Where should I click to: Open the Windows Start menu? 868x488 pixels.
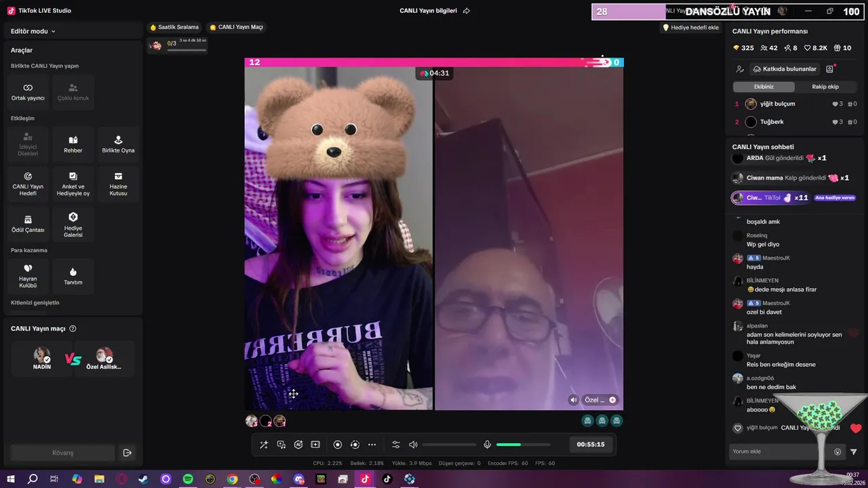click(x=10, y=479)
